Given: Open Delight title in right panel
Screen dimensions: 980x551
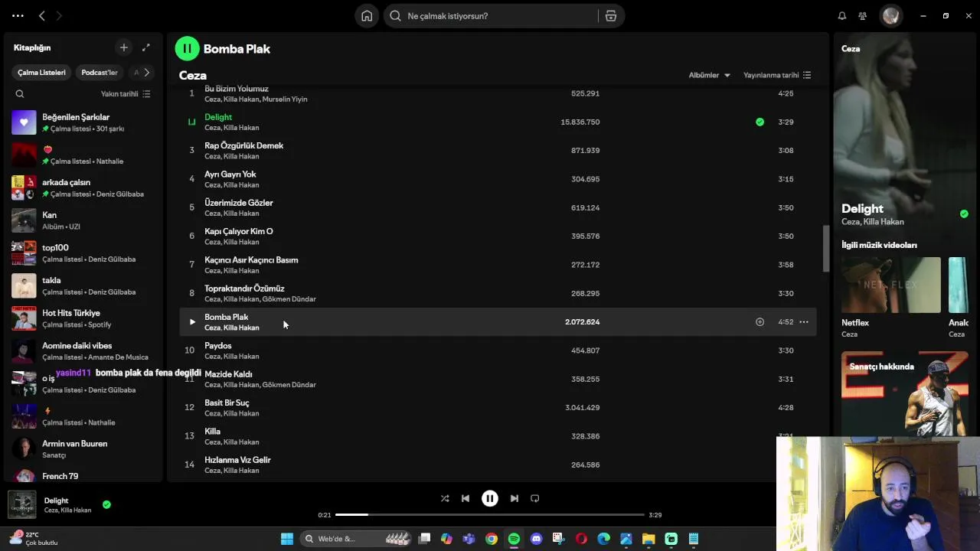Looking at the screenshot, I should pyautogui.click(x=862, y=208).
